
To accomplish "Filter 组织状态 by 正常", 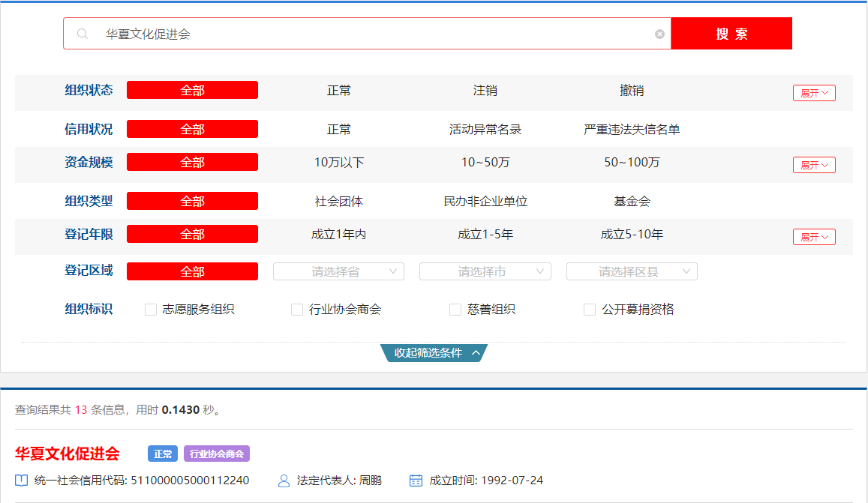I will point(339,90).
